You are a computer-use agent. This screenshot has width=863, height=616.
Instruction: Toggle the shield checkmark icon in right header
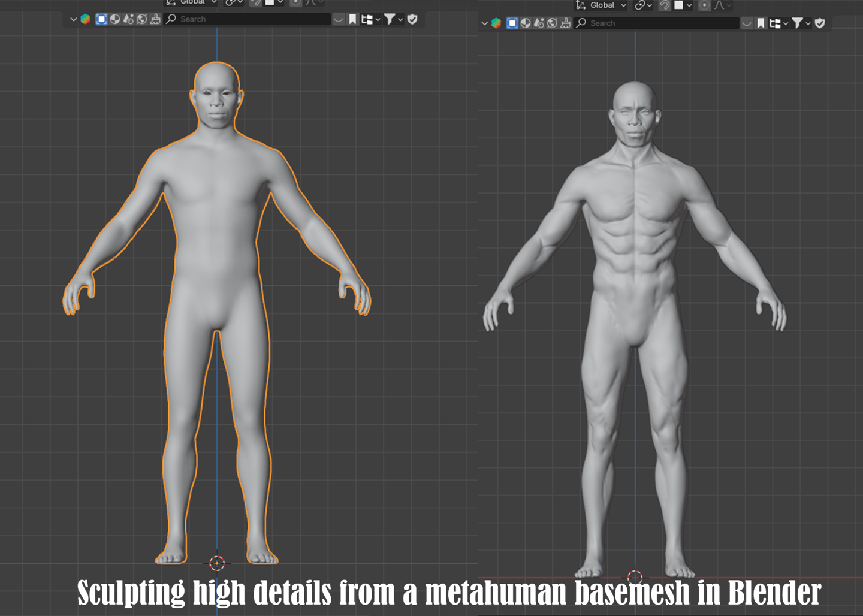(x=820, y=23)
